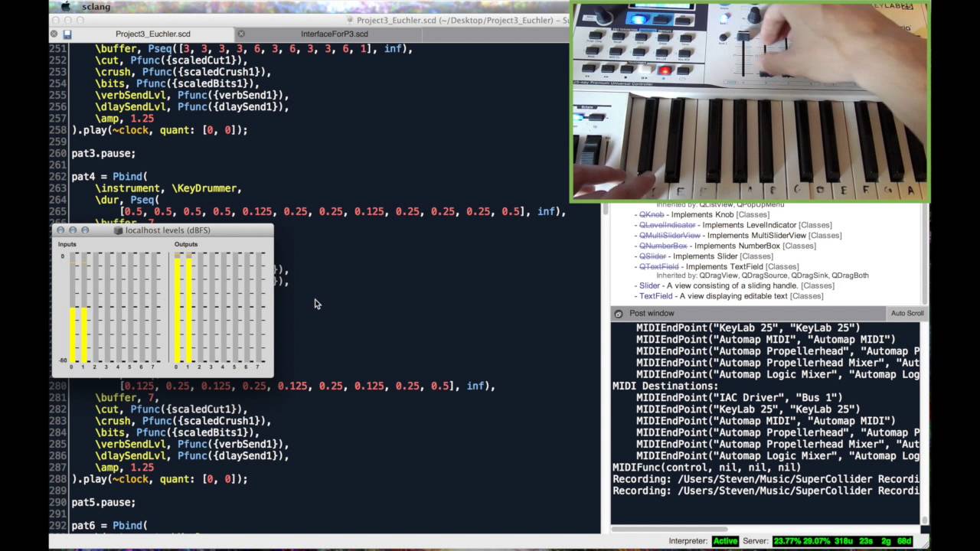Click code line 'pat4 = Pbind('

[x=109, y=177]
